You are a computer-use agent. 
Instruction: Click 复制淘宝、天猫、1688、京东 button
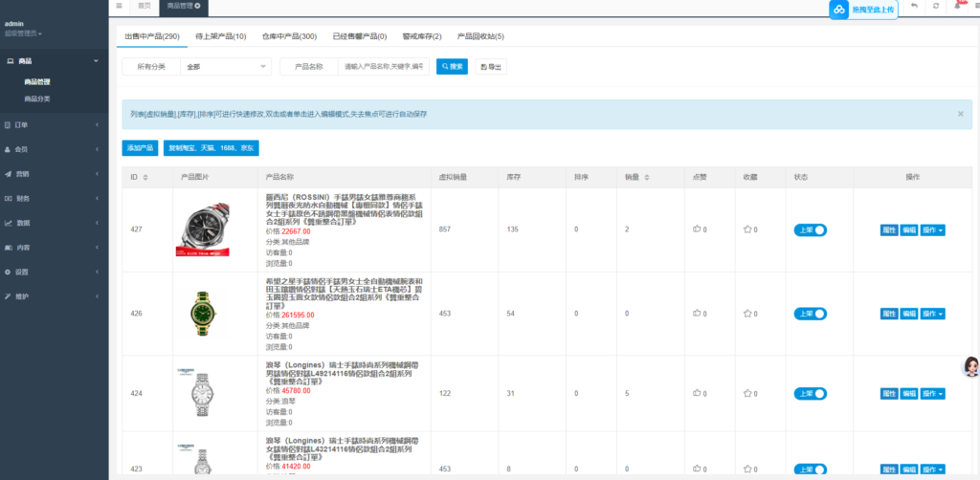point(212,148)
